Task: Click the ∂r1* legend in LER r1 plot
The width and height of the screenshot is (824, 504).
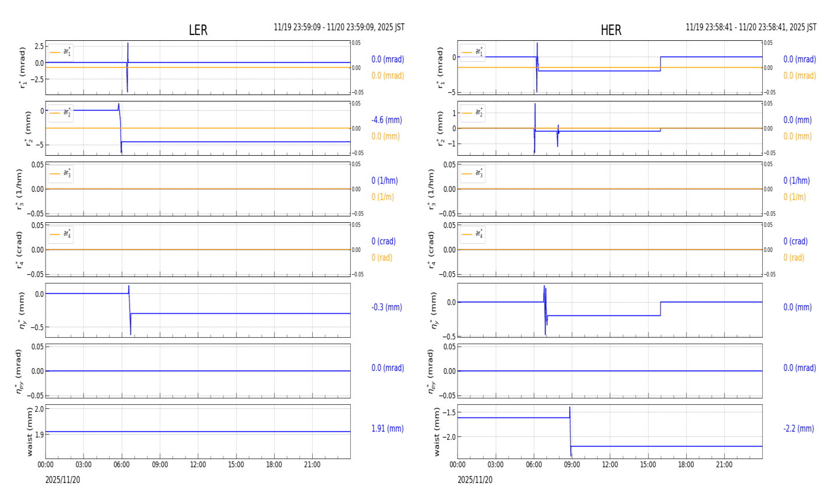Action: (61, 52)
